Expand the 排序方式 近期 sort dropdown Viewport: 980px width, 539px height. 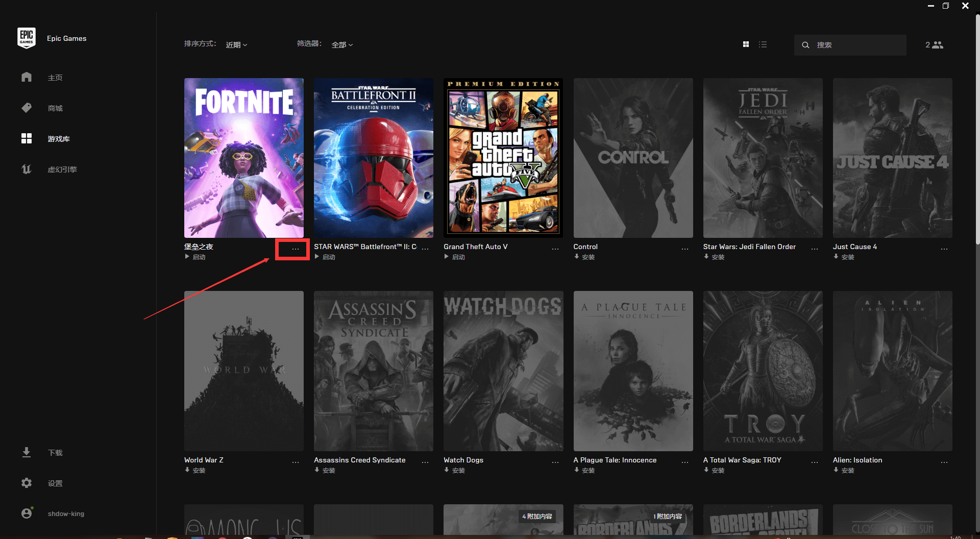236,45
